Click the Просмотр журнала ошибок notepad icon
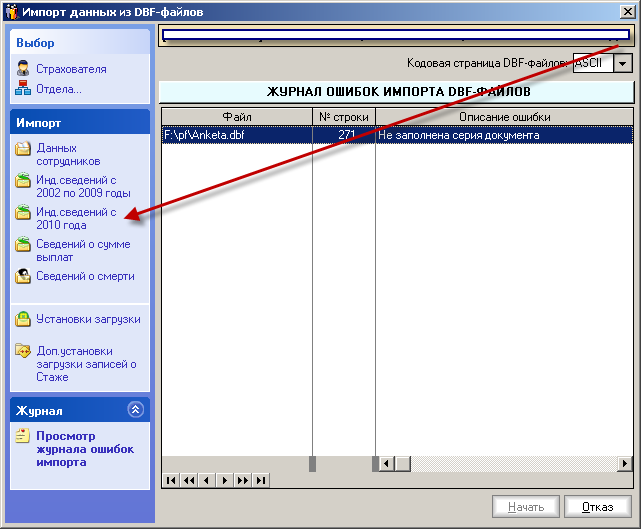 pyautogui.click(x=22, y=435)
